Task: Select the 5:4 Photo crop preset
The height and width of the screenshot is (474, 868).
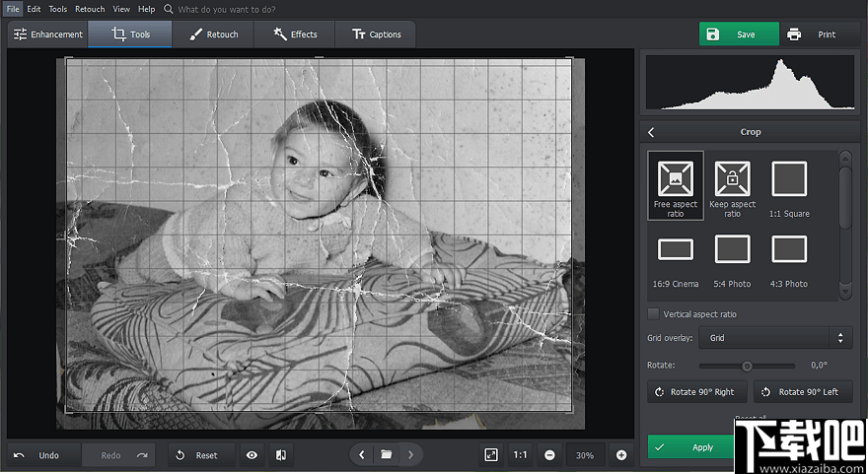Action: (732, 261)
